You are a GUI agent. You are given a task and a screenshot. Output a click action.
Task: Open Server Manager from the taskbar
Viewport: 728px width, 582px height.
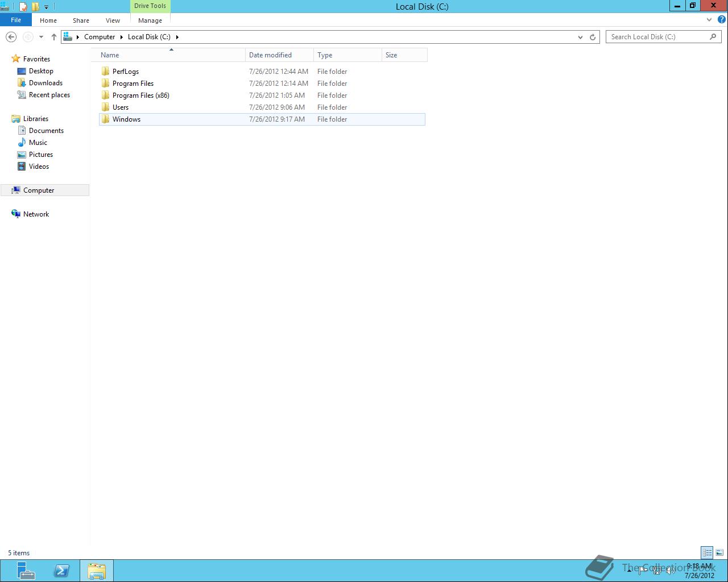(x=26, y=571)
